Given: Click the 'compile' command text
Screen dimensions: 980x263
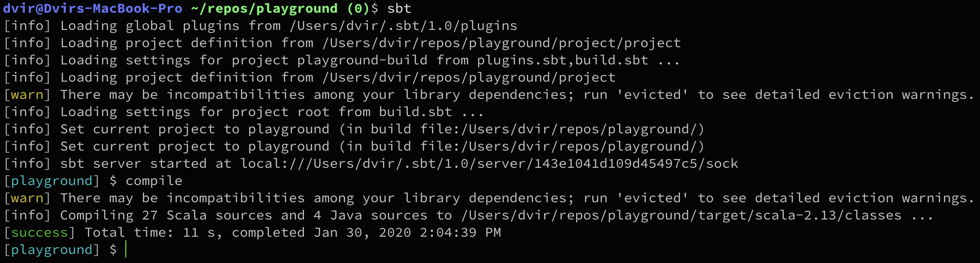Looking at the screenshot, I should coord(154,181).
